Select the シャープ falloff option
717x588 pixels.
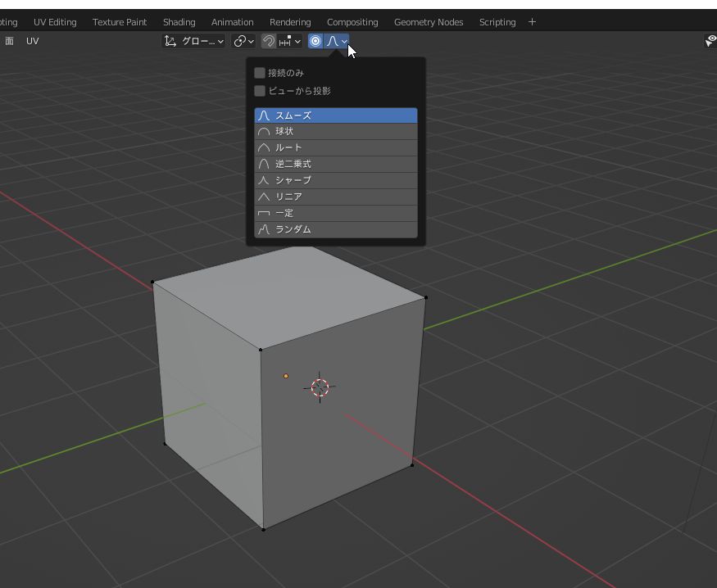point(336,180)
